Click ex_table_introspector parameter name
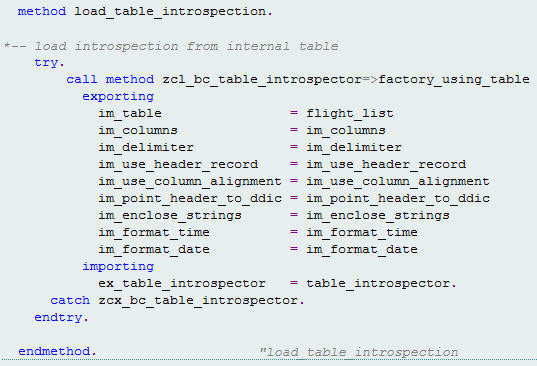Screen dimensions: 537x366 [182, 283]
